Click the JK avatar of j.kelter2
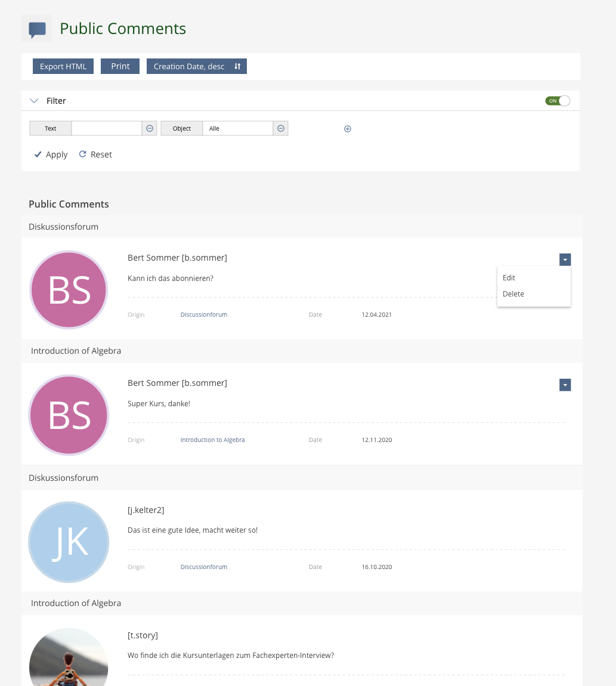The image size is (616, 686). (69, 542)
